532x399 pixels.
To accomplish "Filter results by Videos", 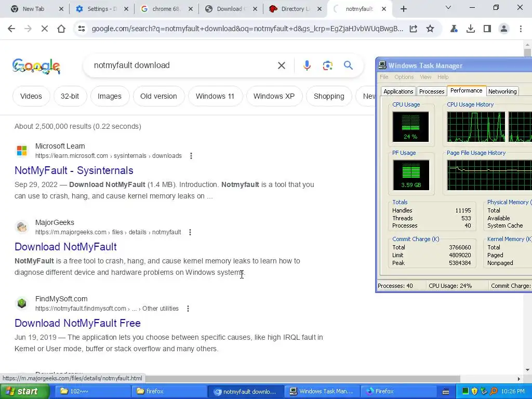I will tap(31, 96).
